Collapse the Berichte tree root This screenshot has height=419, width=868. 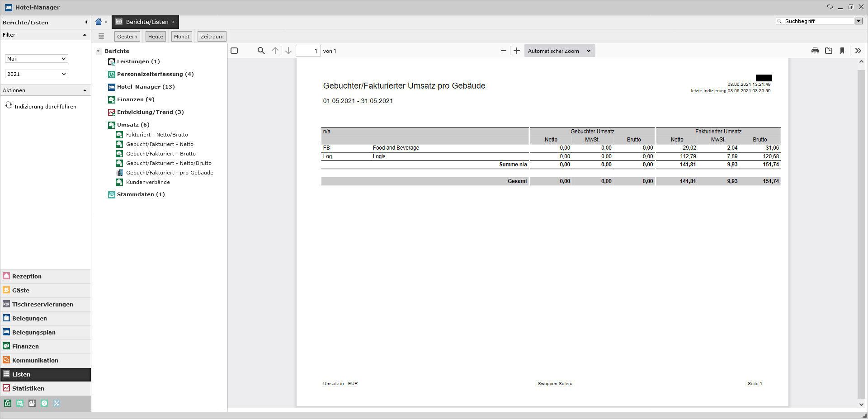click(x=98, y=51)
